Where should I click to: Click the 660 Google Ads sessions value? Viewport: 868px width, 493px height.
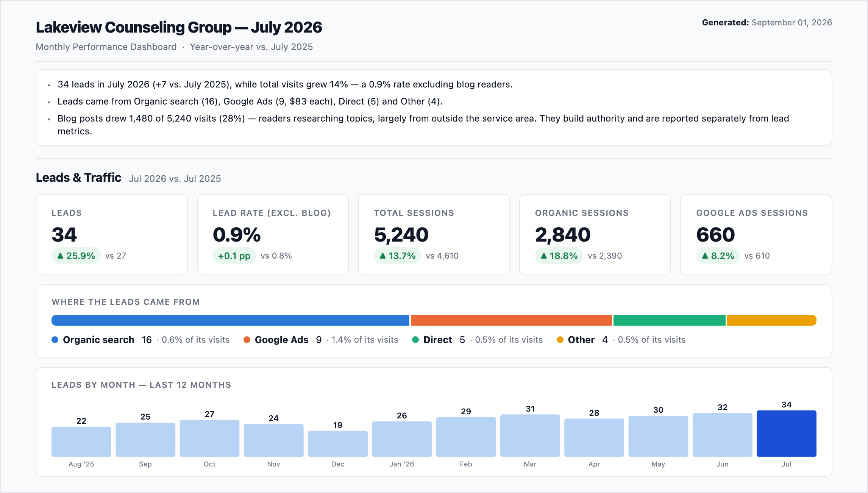[x=716, y=234]
